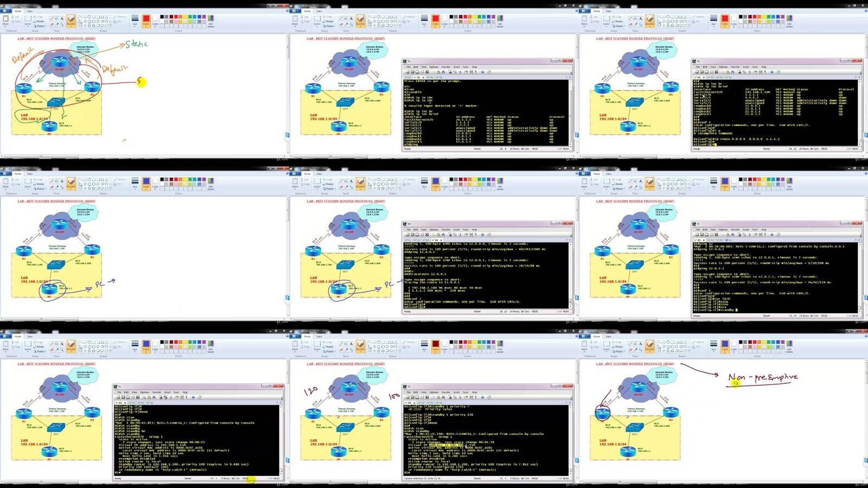
Task: Click Text tool in PC-arrow frame without terminal
Action: (x=62, y=181)
